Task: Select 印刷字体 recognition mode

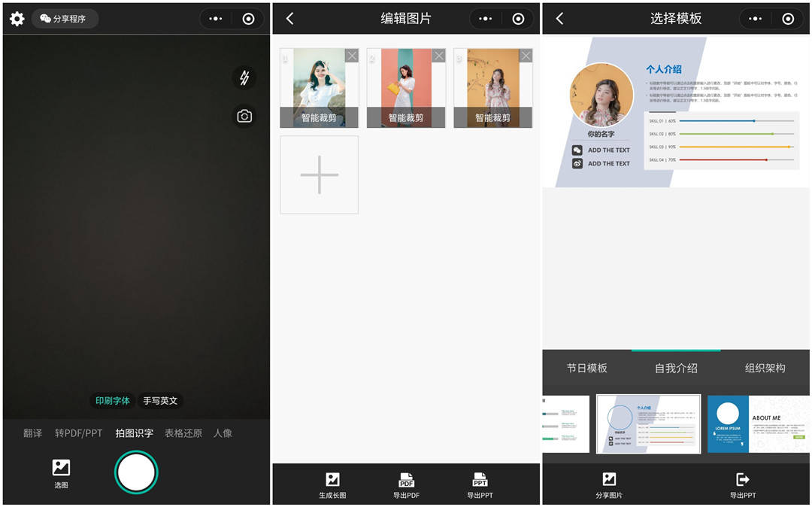Action: point(112,401)
